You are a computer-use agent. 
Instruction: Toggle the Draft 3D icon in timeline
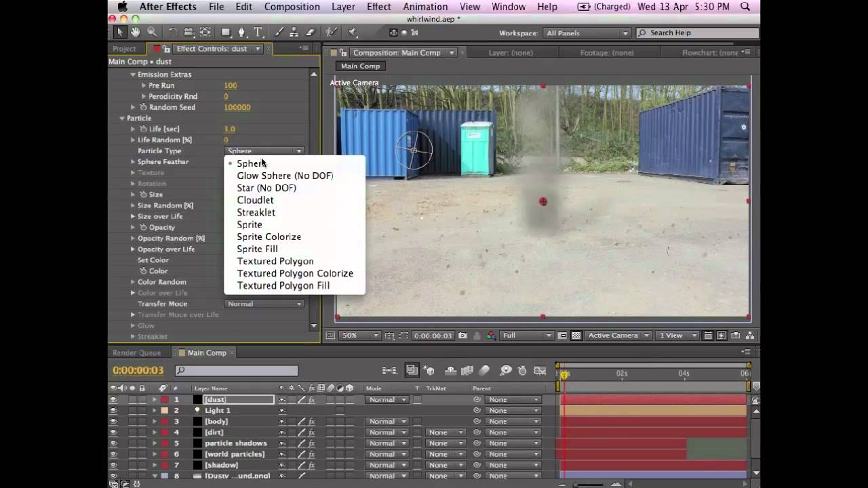tap(429, 371)
